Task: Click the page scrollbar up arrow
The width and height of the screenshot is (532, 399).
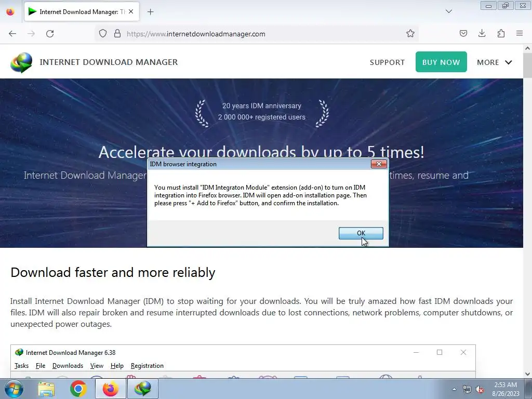Action: click(x=528, y=48)
